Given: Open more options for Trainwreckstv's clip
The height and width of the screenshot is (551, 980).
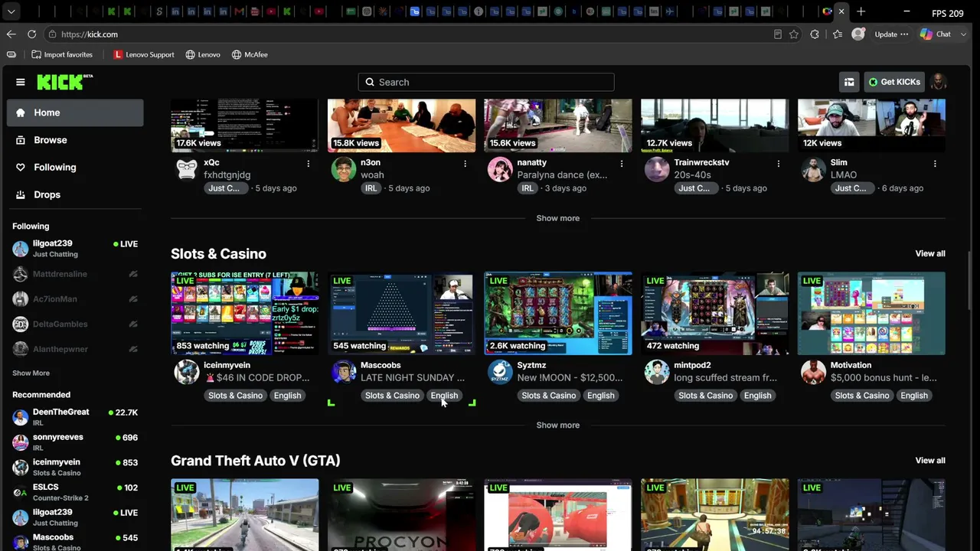Looking at the screenshot, I should point(779,164).
